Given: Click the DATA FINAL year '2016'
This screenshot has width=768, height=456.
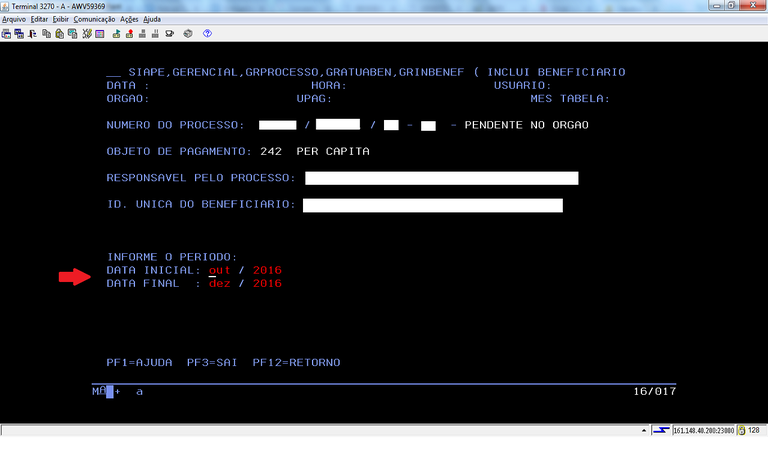Looking at the screenshot, I should point(267,284).
